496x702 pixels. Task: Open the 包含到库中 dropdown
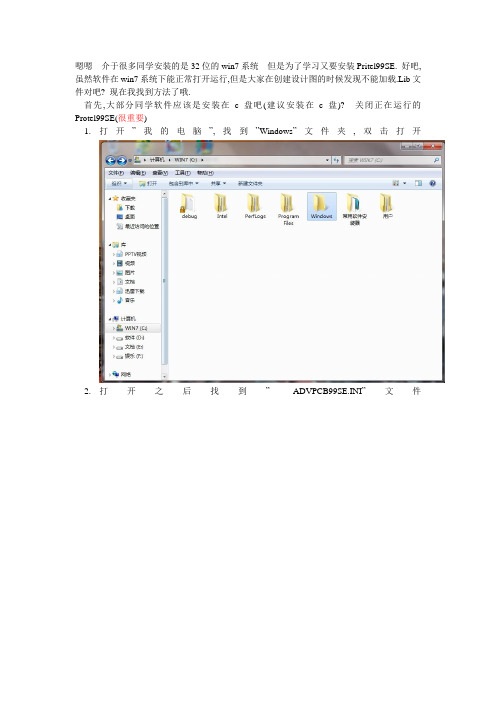[x=184, y=184]
